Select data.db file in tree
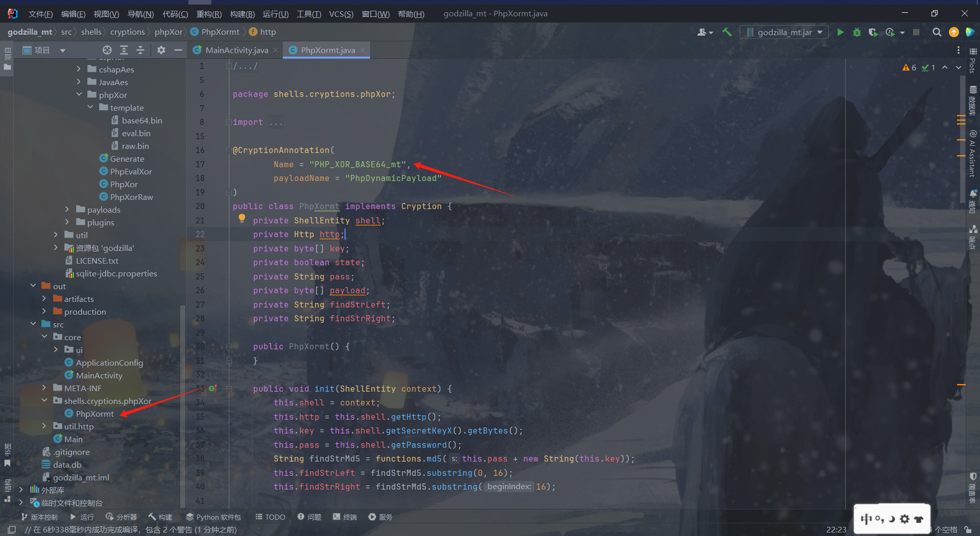Viewport: 980px width, 536px height. pos(67,465)
